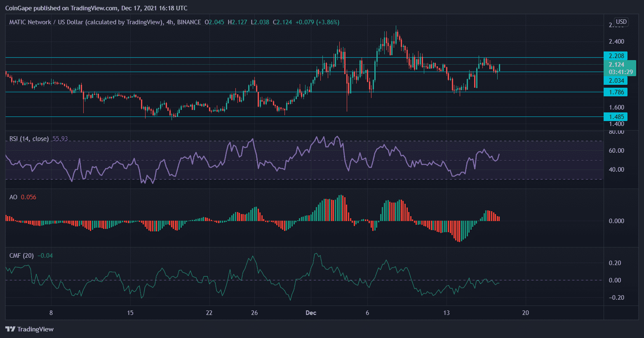Click the +0.079 (+3.86%) change value

pos(317,22)
